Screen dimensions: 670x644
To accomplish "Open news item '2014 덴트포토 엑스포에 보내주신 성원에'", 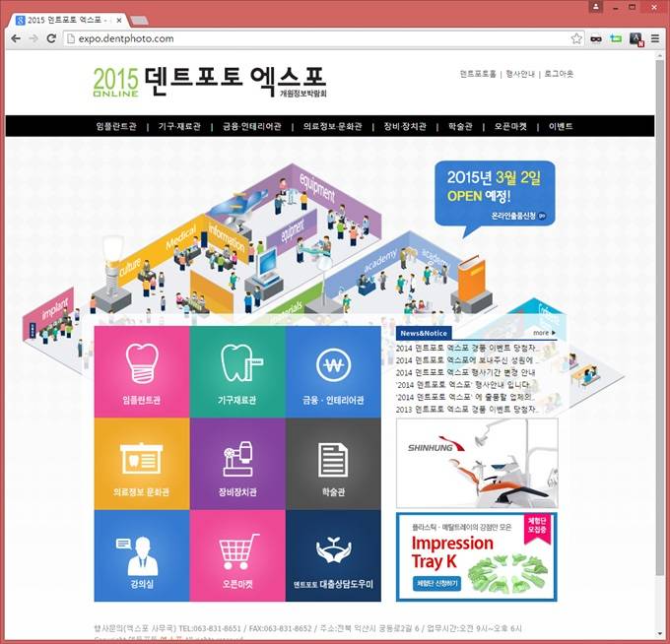I will coord(467,360).
